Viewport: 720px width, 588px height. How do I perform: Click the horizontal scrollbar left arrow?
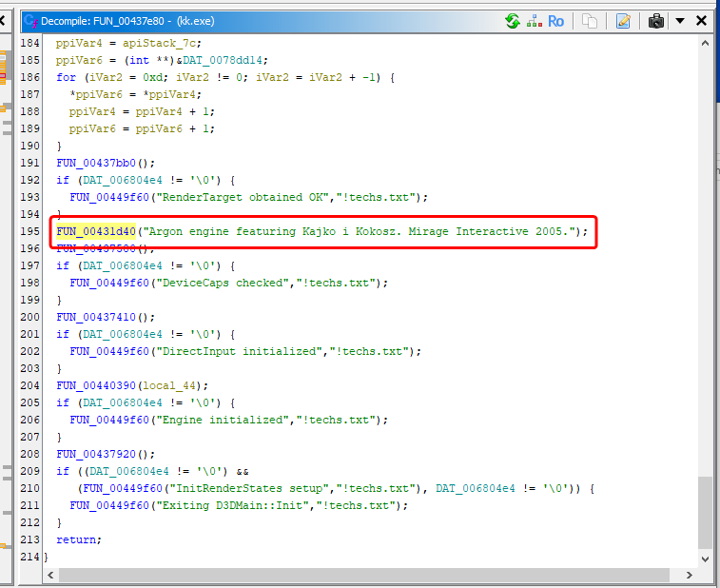tap(50, 575)
